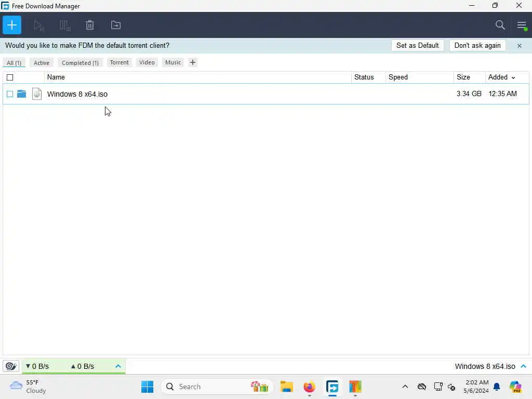Click the taskbar Search box
The width and height of the screenshot is (532, 399).
click(x=217, y=387)
